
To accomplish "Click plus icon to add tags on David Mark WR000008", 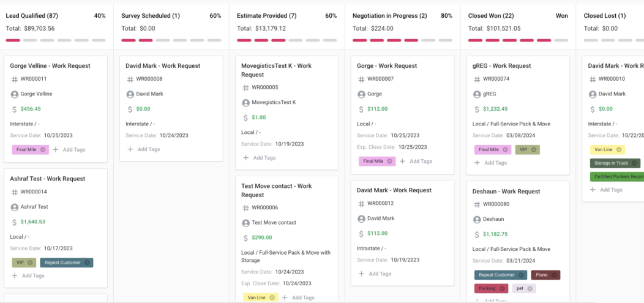I will pos(130,149).
